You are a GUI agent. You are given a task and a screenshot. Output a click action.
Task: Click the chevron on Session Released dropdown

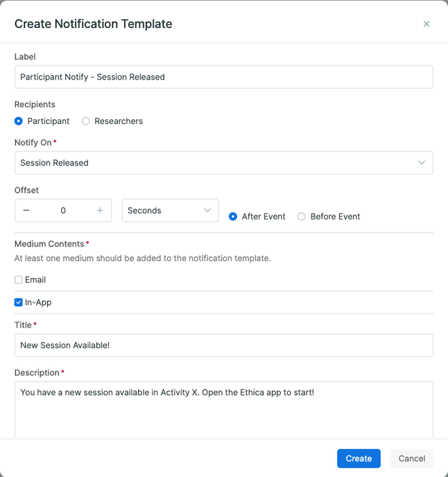(x=421, y=163)
